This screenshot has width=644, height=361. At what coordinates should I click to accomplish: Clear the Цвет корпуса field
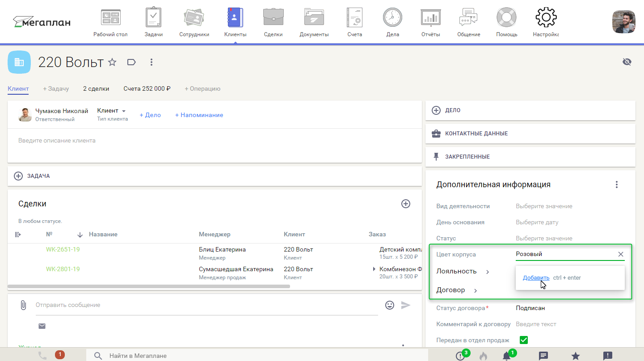point(621,254)
